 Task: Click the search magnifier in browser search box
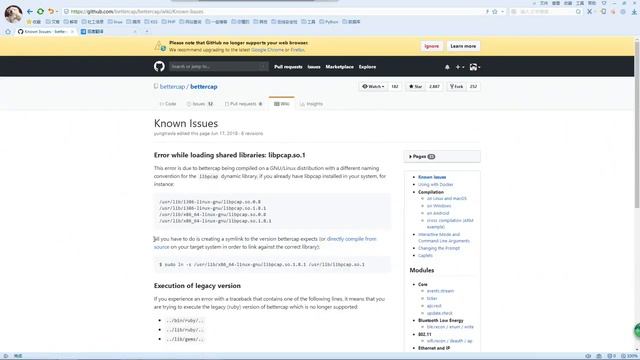[578, 12]
